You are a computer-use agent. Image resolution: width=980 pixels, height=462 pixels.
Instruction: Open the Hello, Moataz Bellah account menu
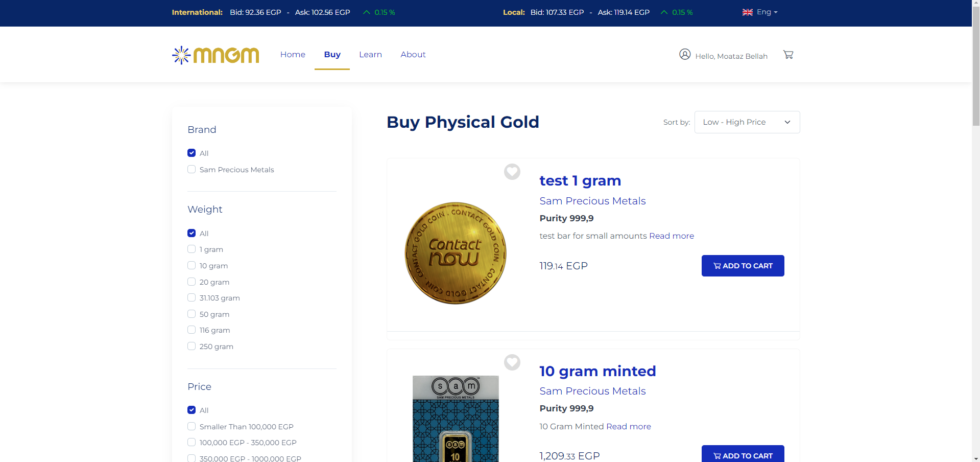731,56
